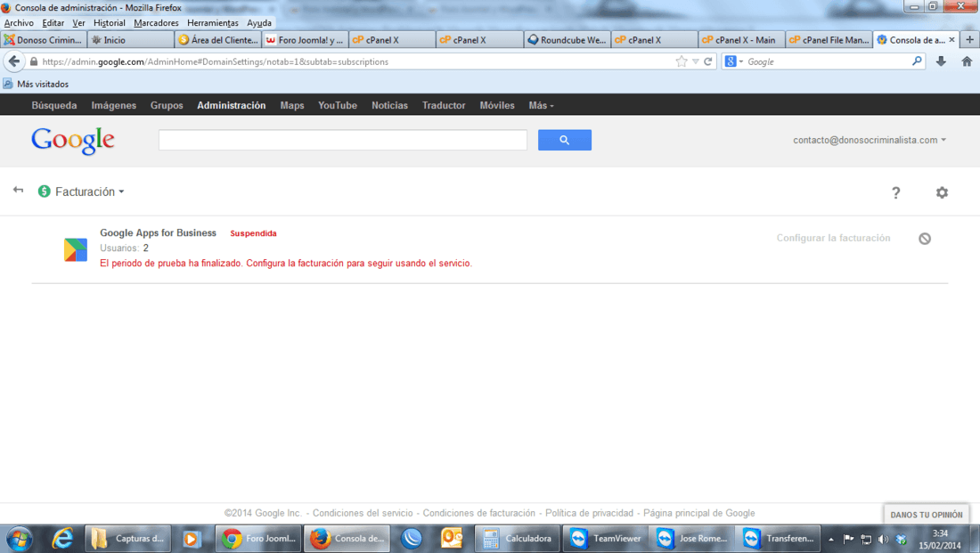Viewport: 980px width, 553px height.
Task: Switch to the Inicio tab
Action: point(131,39)
